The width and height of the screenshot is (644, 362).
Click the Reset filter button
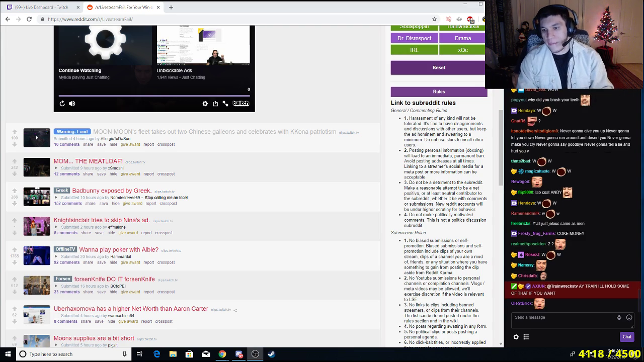coord(439,67)
